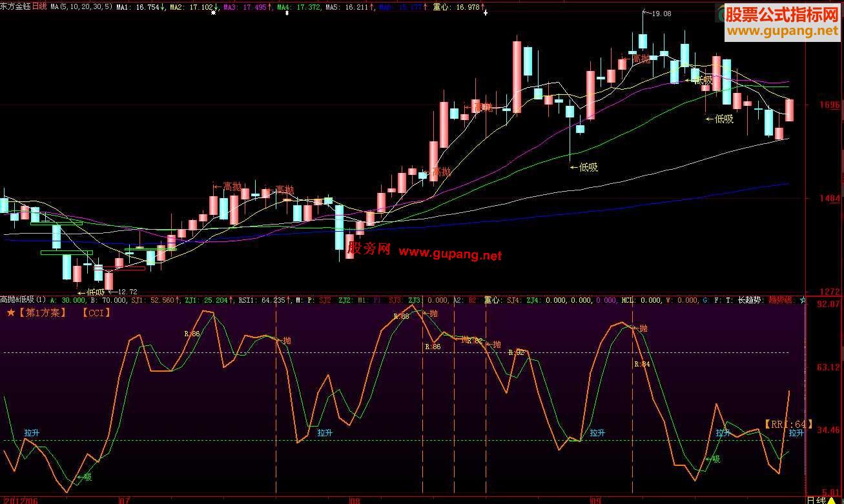Click the A: 30.000 parameter value

[x=67, y=300]
